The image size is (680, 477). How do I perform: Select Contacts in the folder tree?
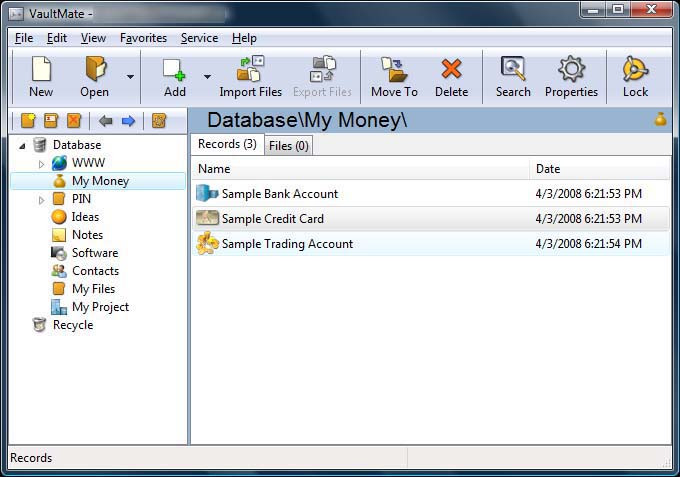tap(95, 271)
